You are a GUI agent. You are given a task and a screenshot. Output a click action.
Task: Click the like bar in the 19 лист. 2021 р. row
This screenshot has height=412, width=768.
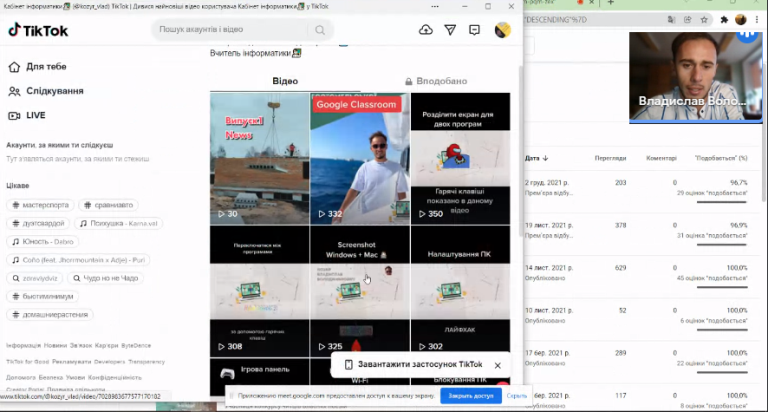(722, 244)
